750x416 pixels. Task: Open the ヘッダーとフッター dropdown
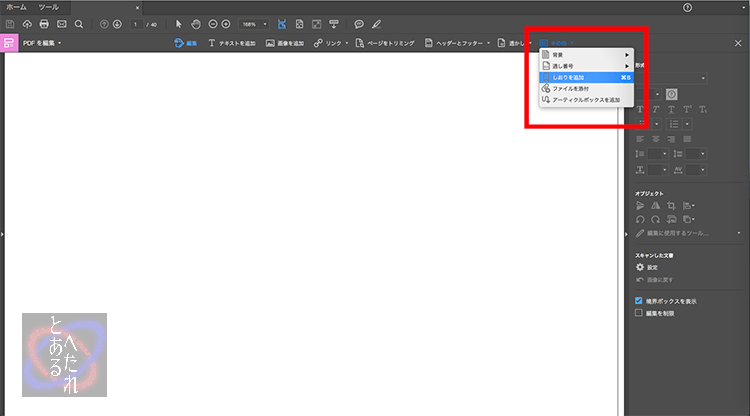tap(457, 43)
